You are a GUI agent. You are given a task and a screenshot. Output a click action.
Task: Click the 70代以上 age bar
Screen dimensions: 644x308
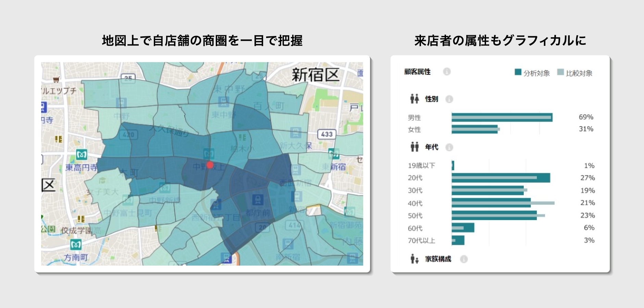pos(458,240)
